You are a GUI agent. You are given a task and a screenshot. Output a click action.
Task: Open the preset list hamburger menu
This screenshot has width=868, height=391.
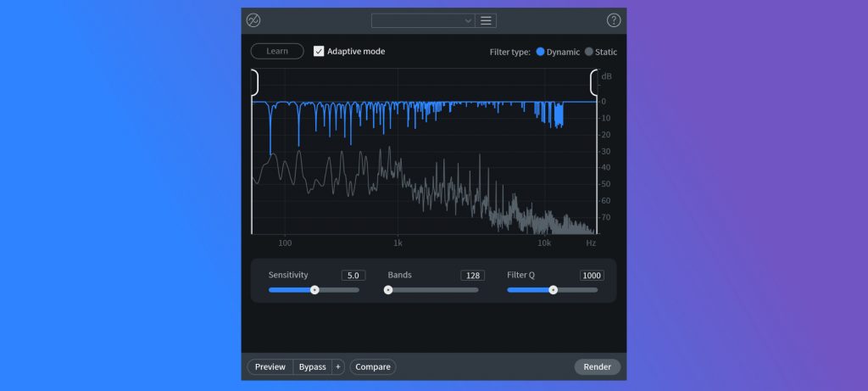486,20
